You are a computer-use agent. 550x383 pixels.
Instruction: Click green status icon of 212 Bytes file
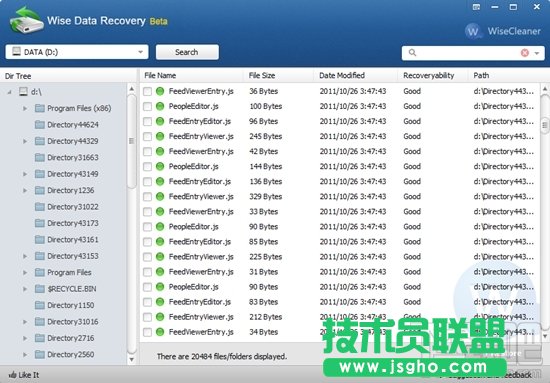[x=160, y=317]
